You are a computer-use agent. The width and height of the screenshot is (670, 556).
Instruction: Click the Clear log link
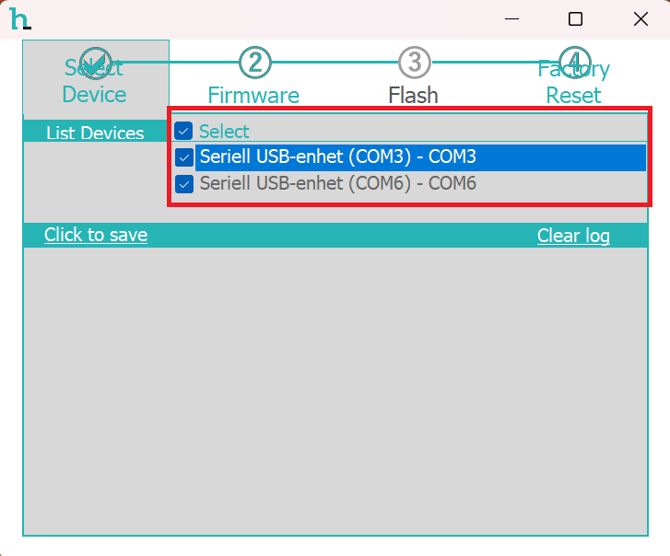[573, 236]
